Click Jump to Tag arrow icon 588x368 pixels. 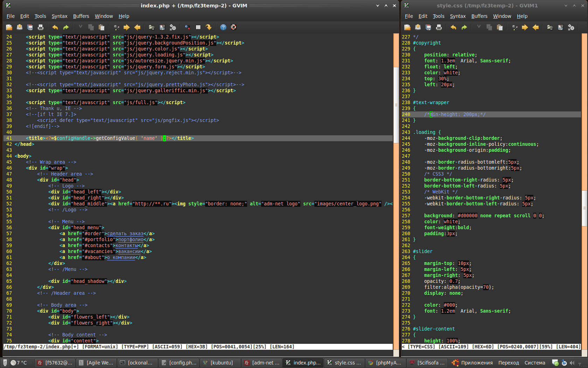point(209,27)
